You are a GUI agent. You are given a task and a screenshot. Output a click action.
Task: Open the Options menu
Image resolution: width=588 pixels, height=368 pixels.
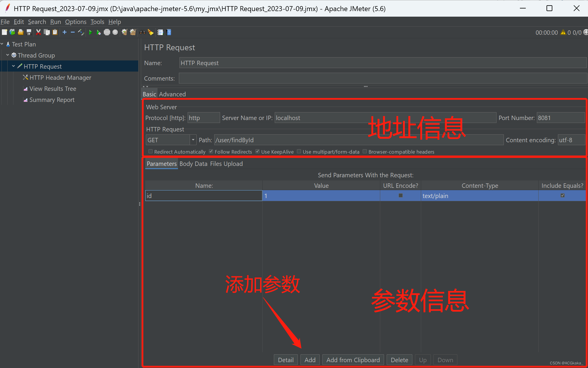[76, 22]
